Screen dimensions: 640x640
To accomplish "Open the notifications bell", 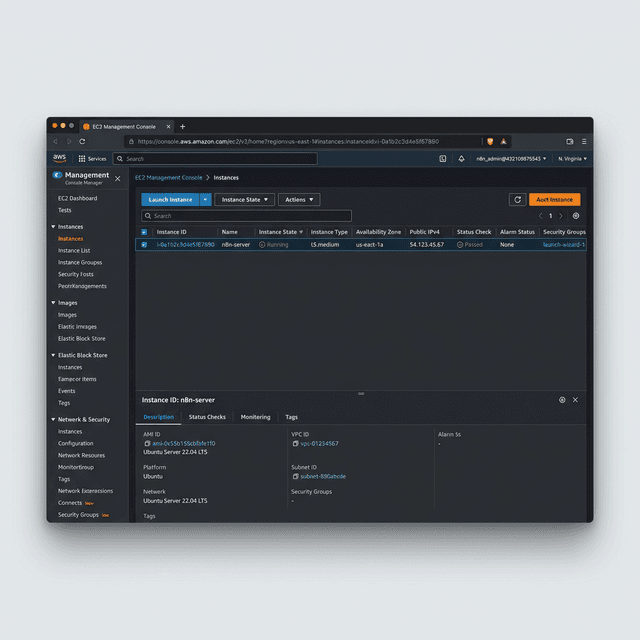I will (x=461, y=159).
